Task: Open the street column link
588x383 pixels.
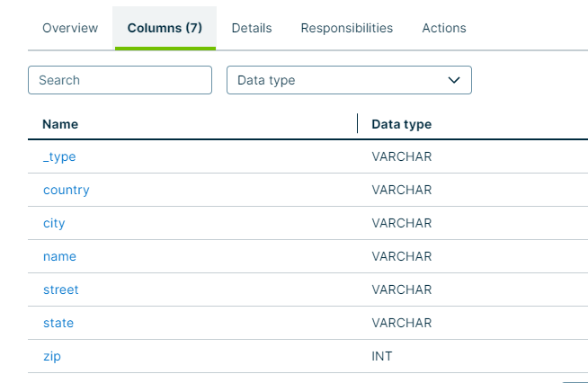Action: (x=61, y=289)
